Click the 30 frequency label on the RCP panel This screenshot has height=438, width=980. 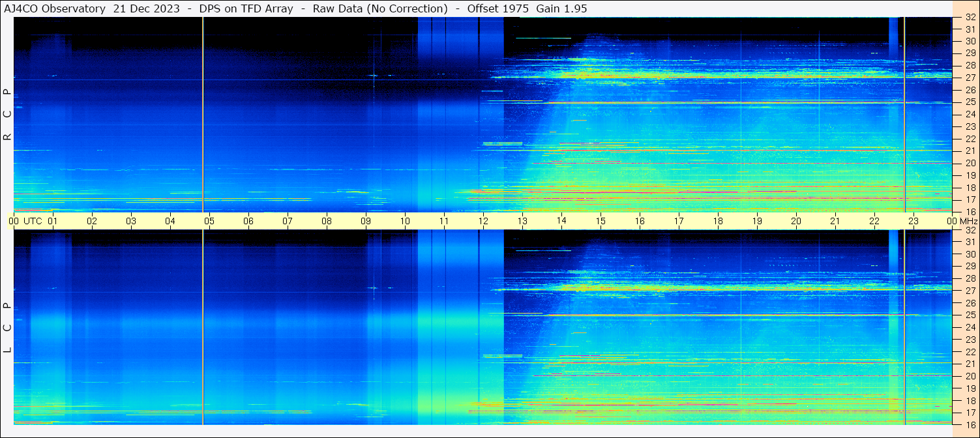(970, 41)
